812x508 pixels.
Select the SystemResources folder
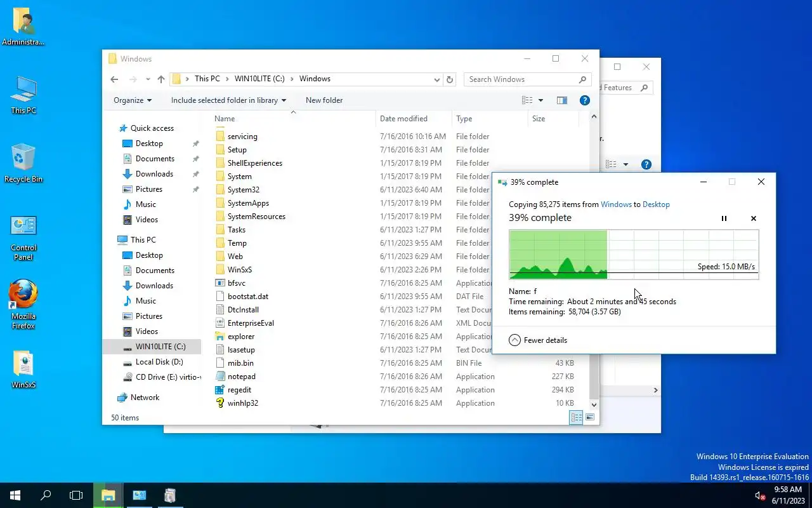coord(256,217)
